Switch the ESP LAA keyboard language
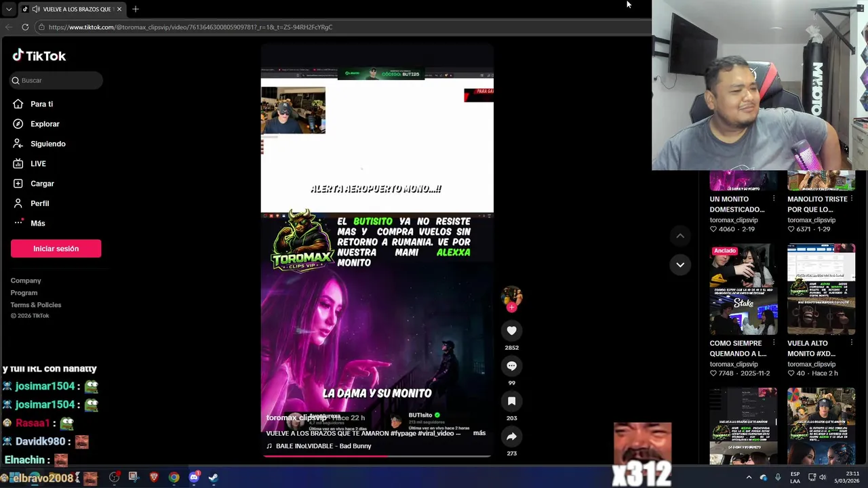This screenshot has width=868, height=488. point(795,477)
